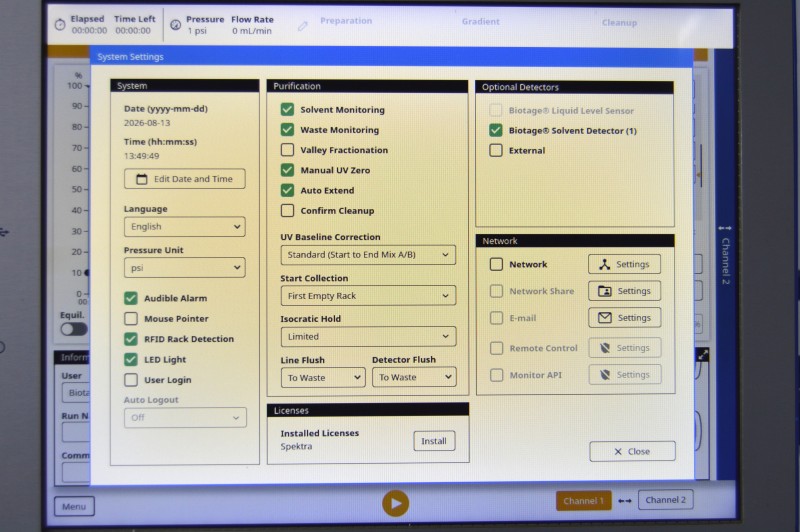Click Remote Control Settings button
The image size is (800, 532).
pos(624,348)
